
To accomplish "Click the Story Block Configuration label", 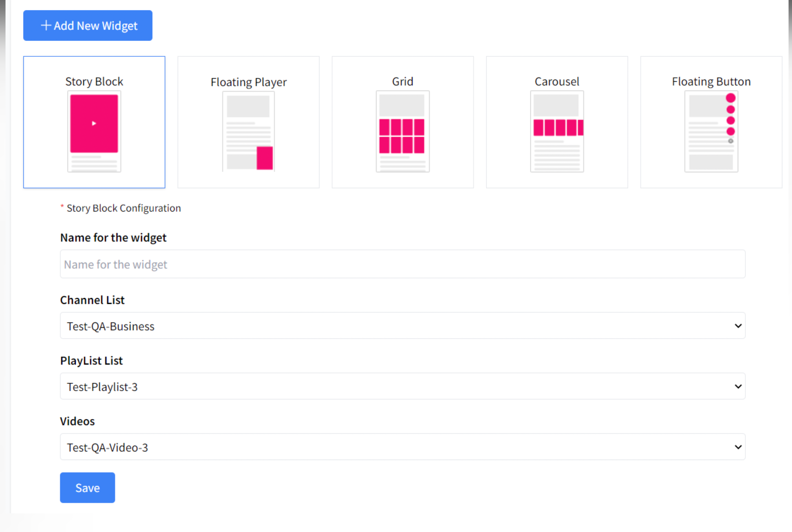I will [123, 208].
